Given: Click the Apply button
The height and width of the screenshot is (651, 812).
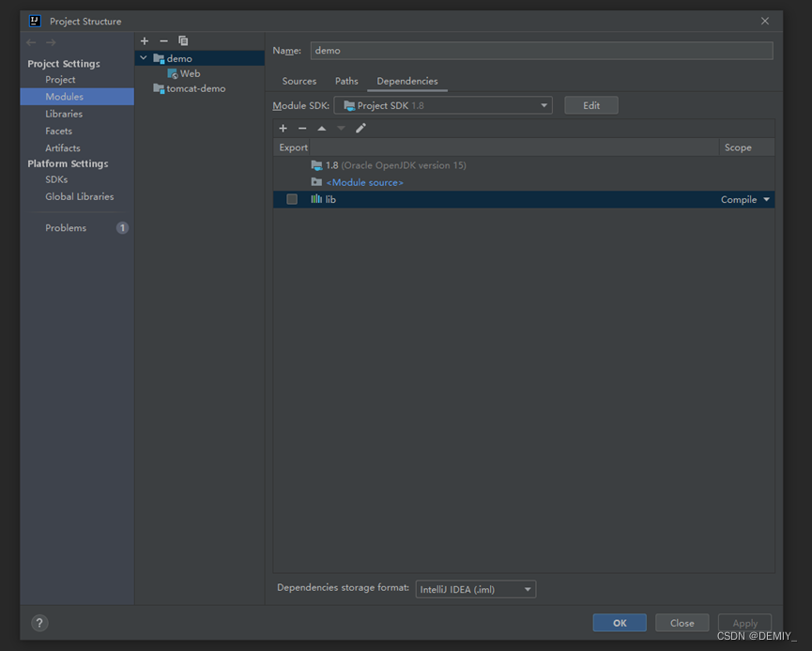Looking at the screenshot, I should tap(744, 623).
